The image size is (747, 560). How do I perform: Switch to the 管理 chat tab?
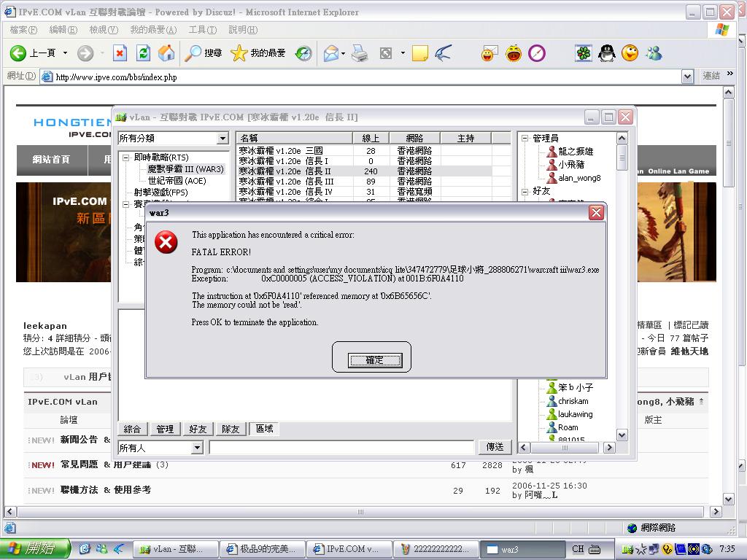tap(165, 429)
